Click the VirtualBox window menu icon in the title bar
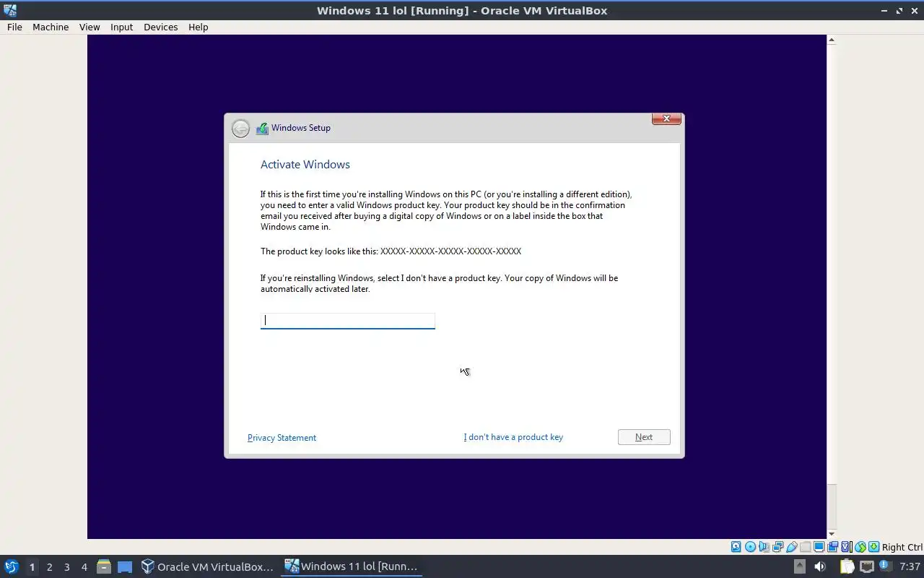The image size is (924, 578). pos(10,10)
